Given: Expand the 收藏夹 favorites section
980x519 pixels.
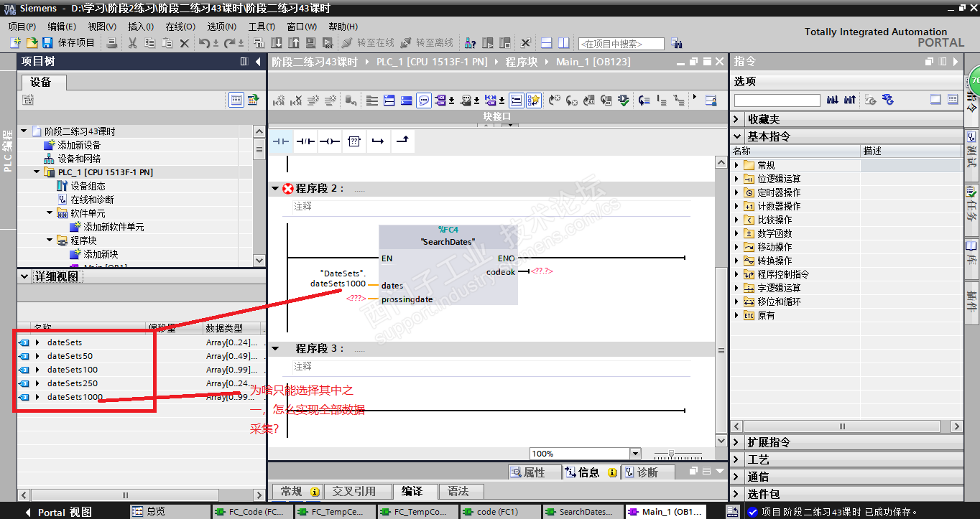Looking at the screenshot, I should (x=737, y=119).
